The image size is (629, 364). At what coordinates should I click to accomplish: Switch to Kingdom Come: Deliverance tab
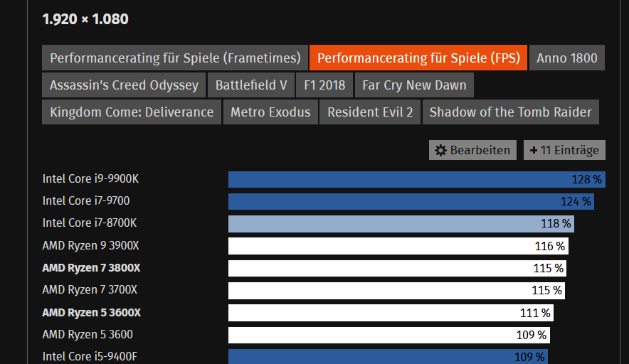pos(132,112)
